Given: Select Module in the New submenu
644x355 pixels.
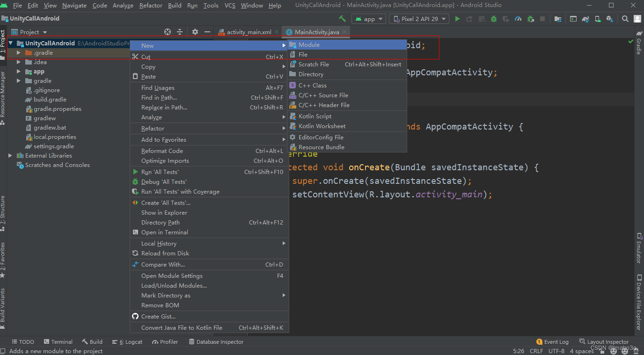Looking at the screenshot, I should click(347, 44).
